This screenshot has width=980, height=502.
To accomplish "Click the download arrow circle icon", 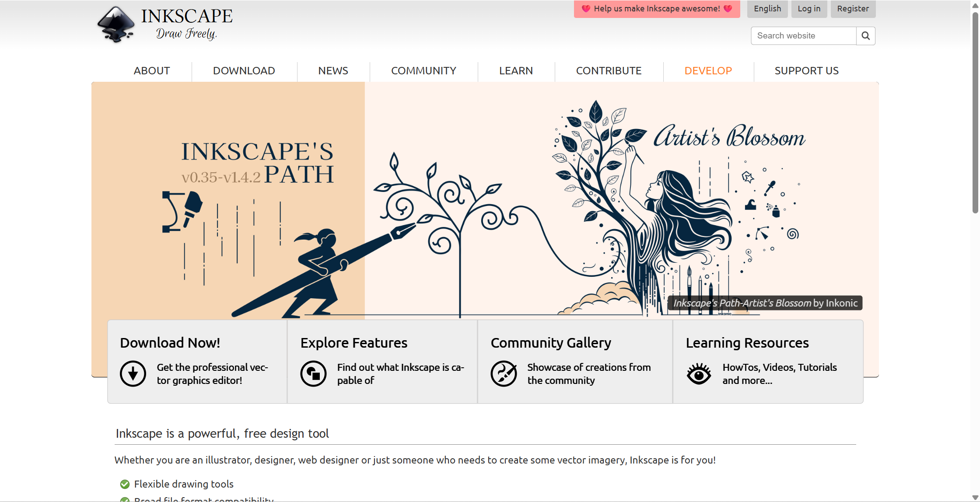I will [133, 374].
